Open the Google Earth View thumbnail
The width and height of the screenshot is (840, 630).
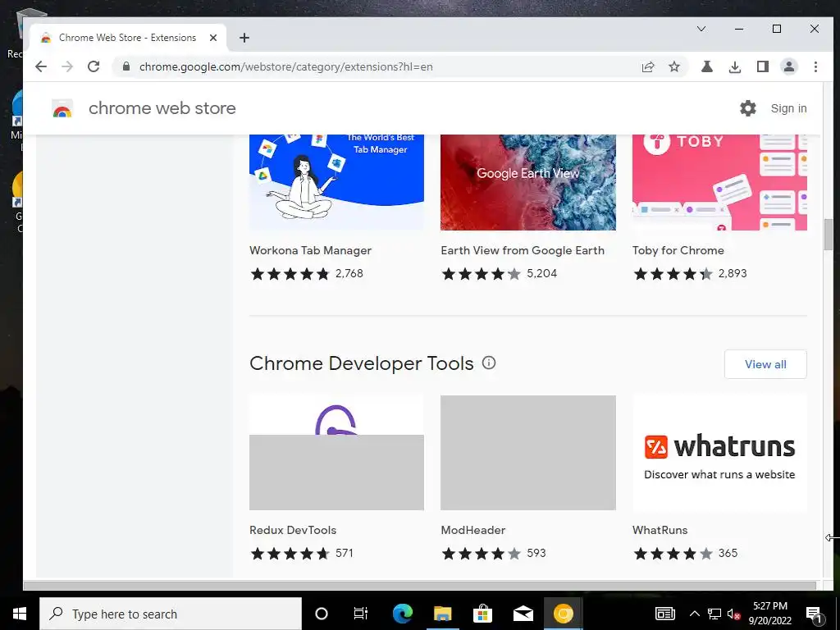click(x=528, y=182)
